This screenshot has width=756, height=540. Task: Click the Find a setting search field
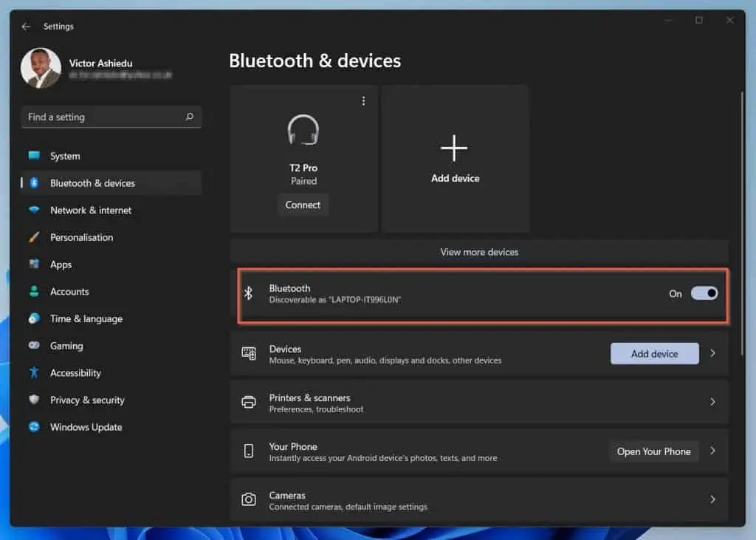coord(111,117)
